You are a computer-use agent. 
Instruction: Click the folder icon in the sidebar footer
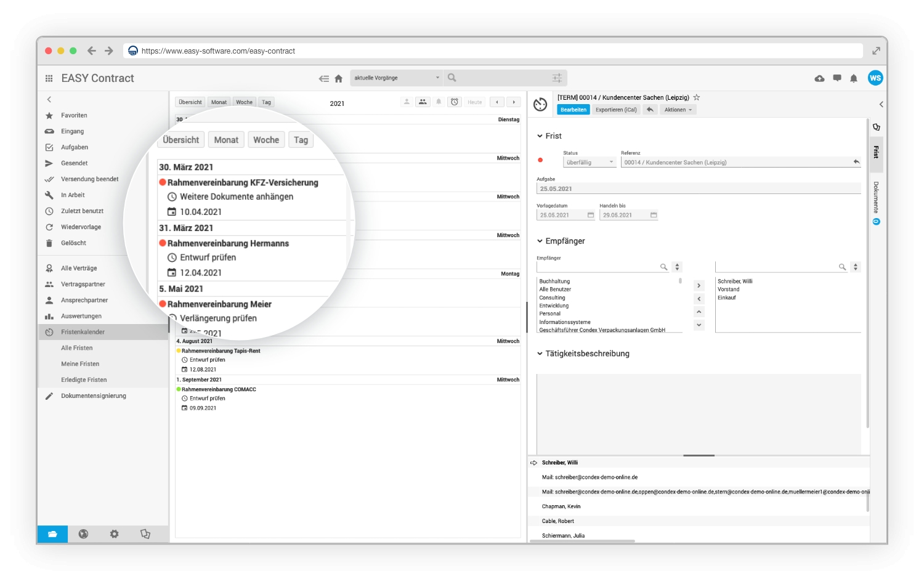[x=53, y=534]
